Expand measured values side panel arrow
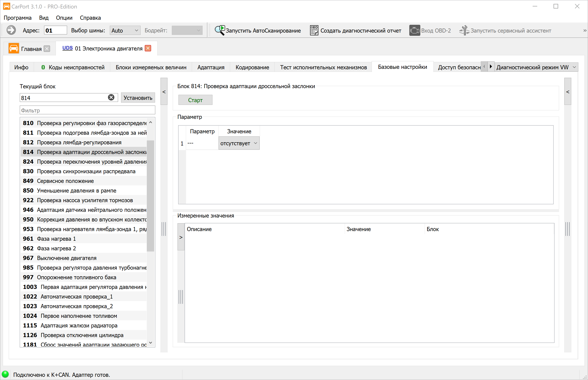The image size is (588, 380). click(181, 237)
